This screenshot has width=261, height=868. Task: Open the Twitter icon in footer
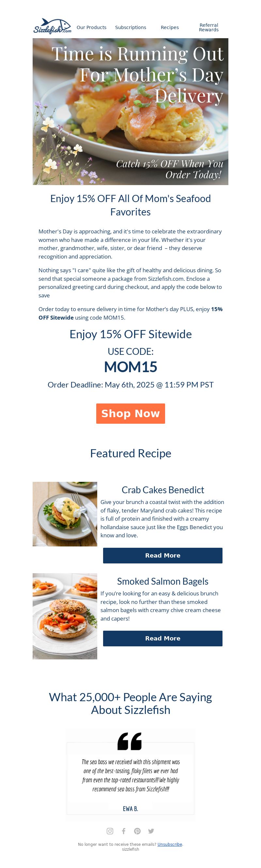click(x=151, y=831)
